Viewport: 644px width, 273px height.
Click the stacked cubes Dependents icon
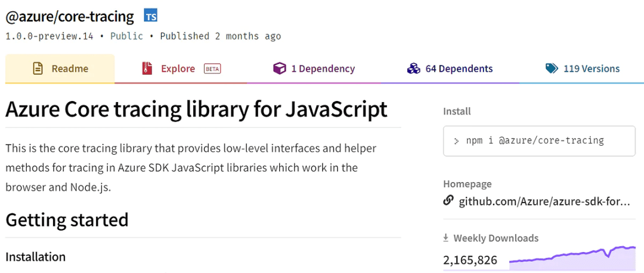coord(414,69)
